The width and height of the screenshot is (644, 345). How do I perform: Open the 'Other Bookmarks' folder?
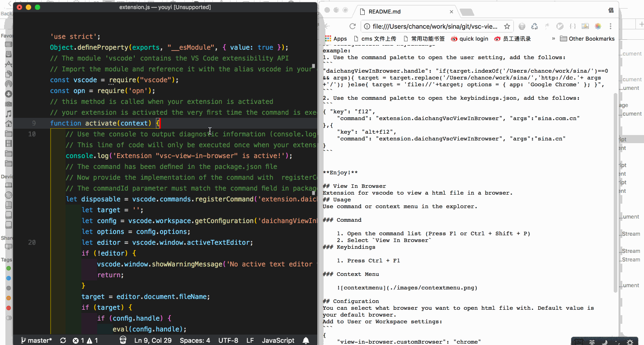coord(587,38)
